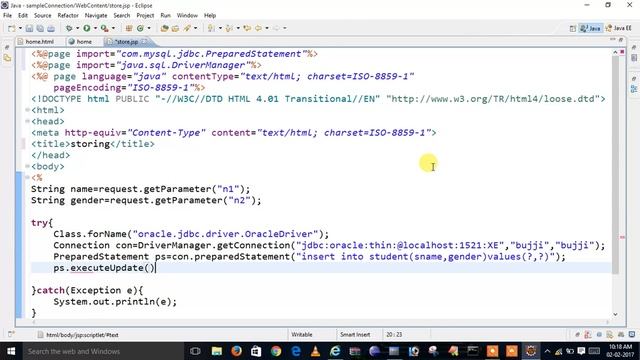The image size is (640, 360).
Task: Switch to the Java perspective button
Action: coord(591,28)
